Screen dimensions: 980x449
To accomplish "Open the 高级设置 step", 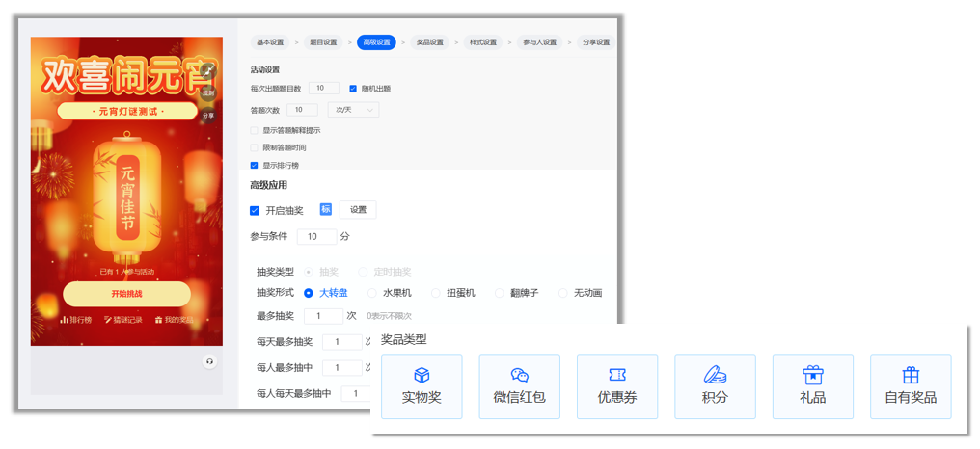I will [x=376, y=42].
